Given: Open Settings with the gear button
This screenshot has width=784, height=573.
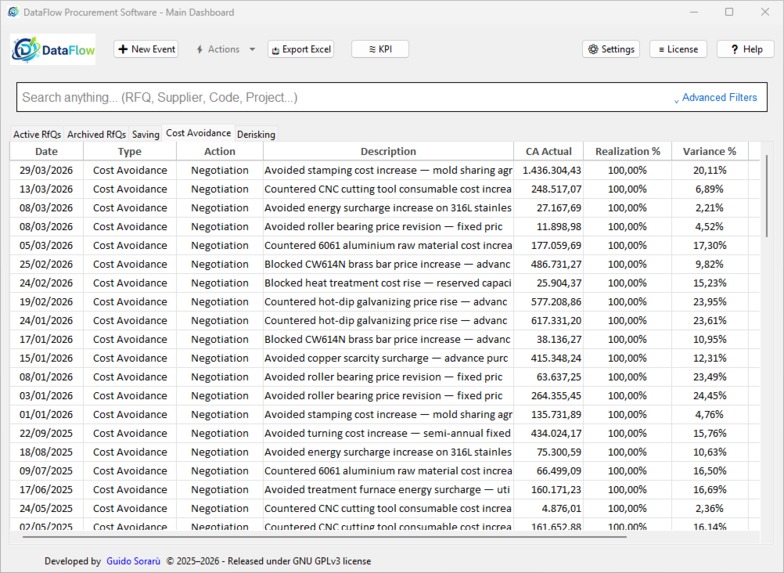Looking at the screenshot, I should coord(611,49).
